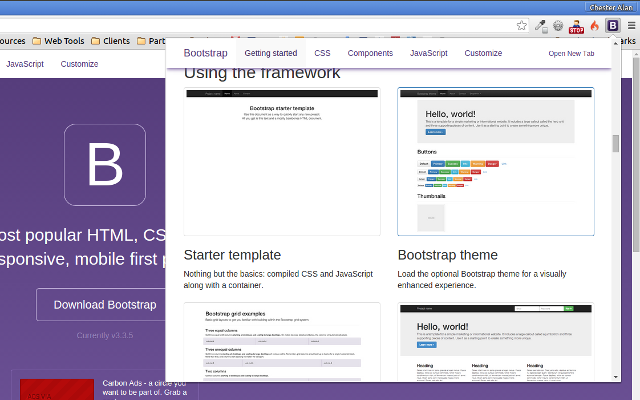640x400 pixels.
Task: Click the popup scrollbar up arrow
Action: (616, 43)
